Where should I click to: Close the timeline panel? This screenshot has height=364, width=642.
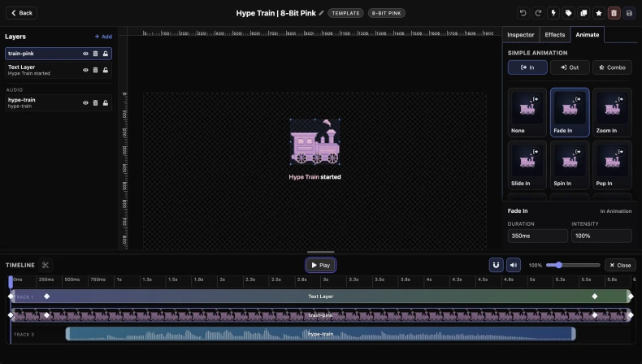point(620,266)
